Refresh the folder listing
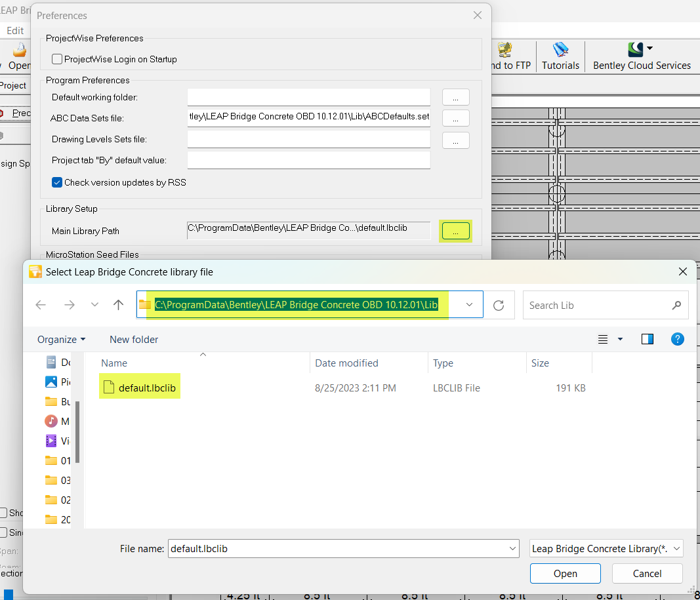This screenshot has height=600, width=700. pyautogui.click(x=499, y=305)
